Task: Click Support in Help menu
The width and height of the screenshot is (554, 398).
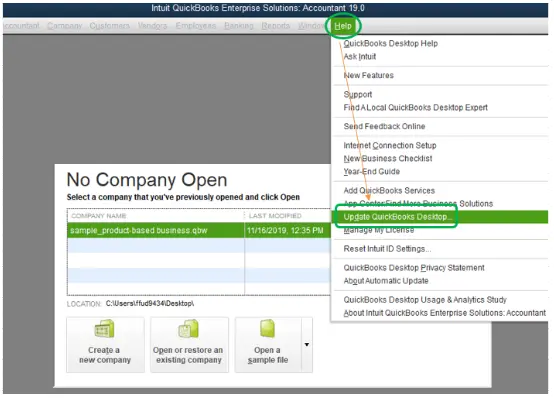Action: [x=358, y=94]
